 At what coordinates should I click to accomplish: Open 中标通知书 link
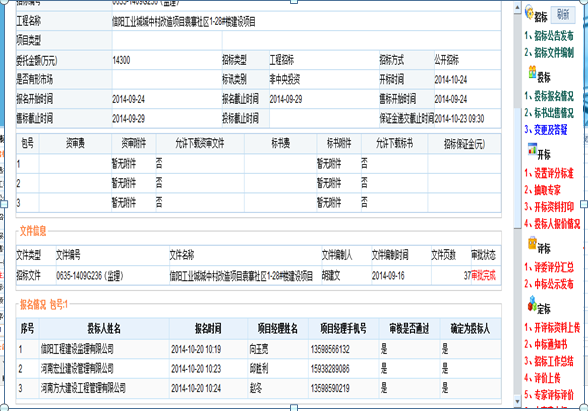click(546, 345)
